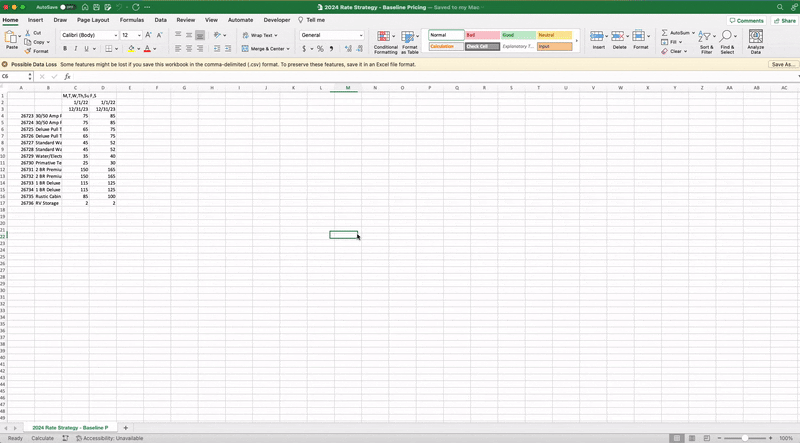Open the font name dropdown showing Calibri (Body)
The image size is (800, 443).
coord(89,35)
